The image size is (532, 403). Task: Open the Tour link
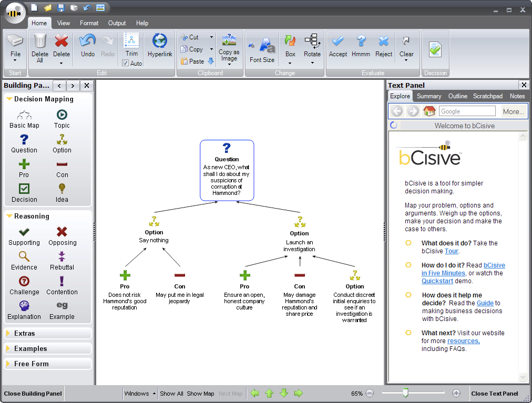tap(451, 251)
